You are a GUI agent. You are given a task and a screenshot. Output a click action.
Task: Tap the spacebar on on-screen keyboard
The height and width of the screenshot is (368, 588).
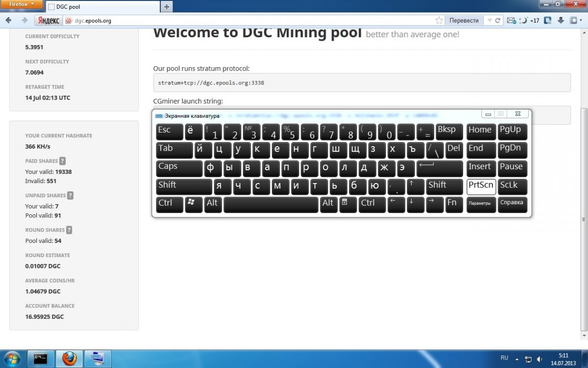[271, 204]
